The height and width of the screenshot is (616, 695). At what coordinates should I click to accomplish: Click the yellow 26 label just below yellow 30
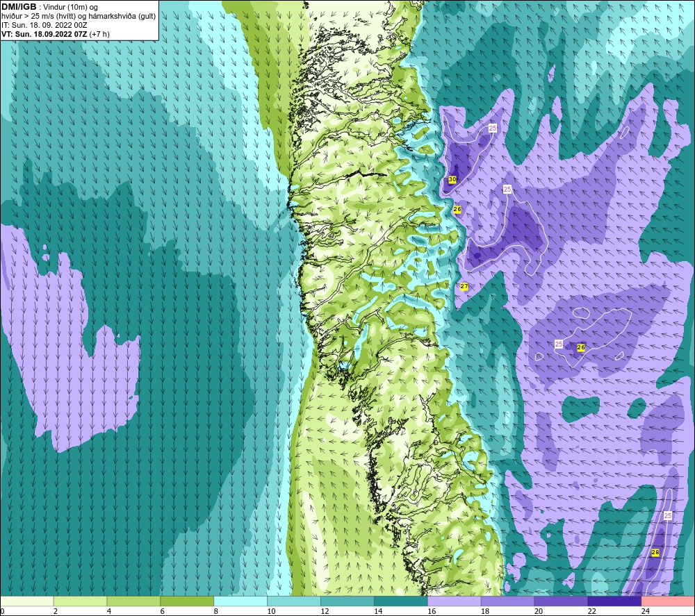(x=457, y=209)
